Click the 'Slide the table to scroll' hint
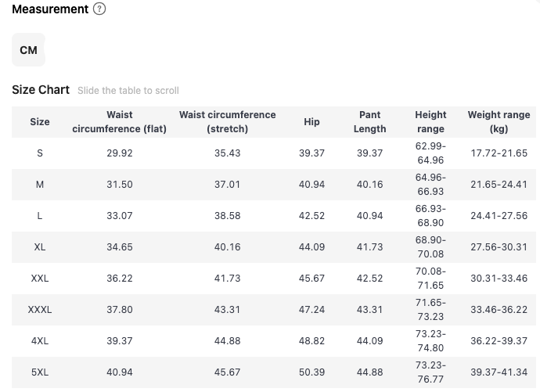 (128, 91)
